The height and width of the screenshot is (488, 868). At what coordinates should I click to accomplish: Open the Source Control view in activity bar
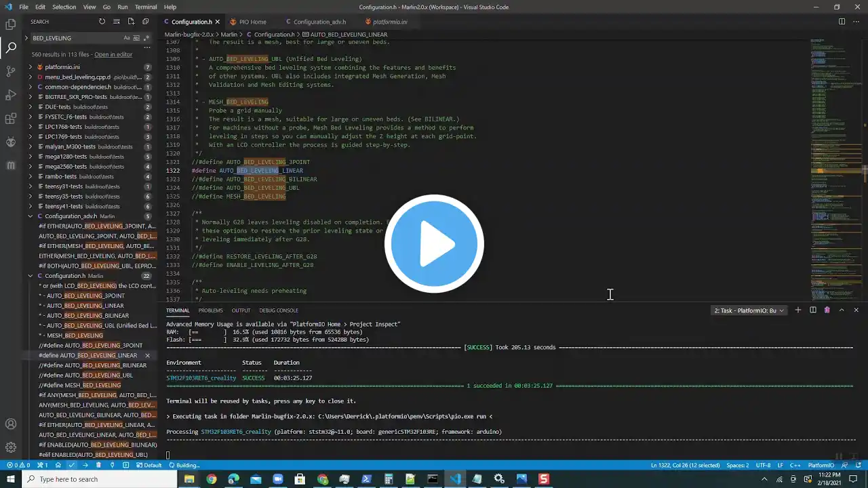click(11, 70)
